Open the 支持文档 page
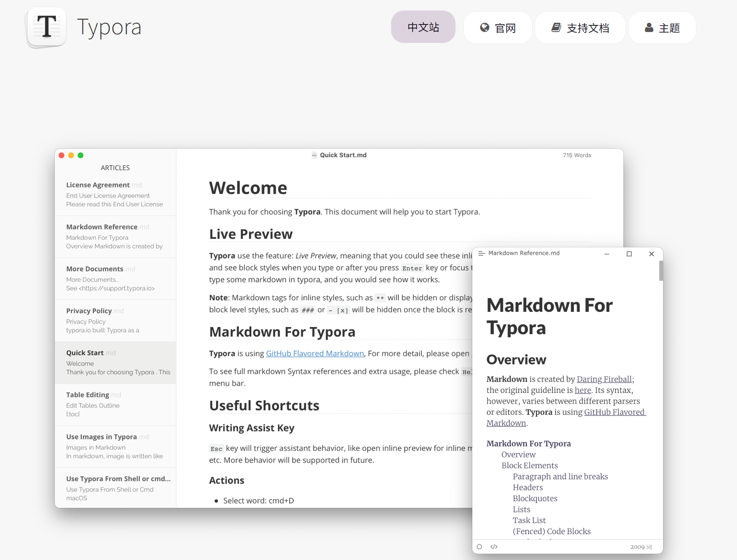Screen dimensions: 737x560 click(580, 28)
